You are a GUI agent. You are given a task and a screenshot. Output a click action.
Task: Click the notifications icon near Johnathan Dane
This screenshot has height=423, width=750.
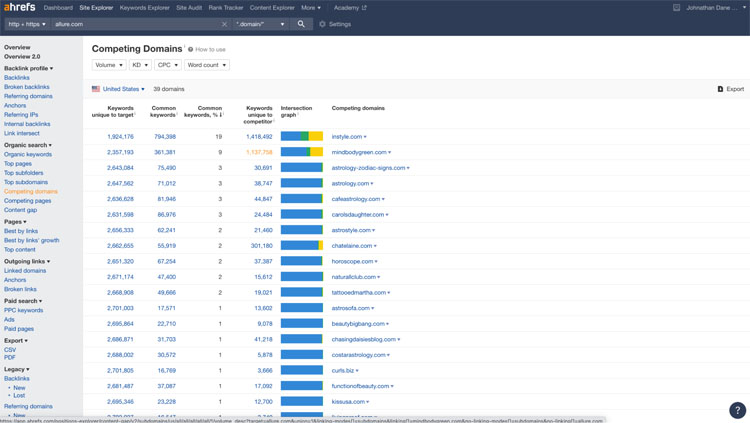(x=676, y=8)
